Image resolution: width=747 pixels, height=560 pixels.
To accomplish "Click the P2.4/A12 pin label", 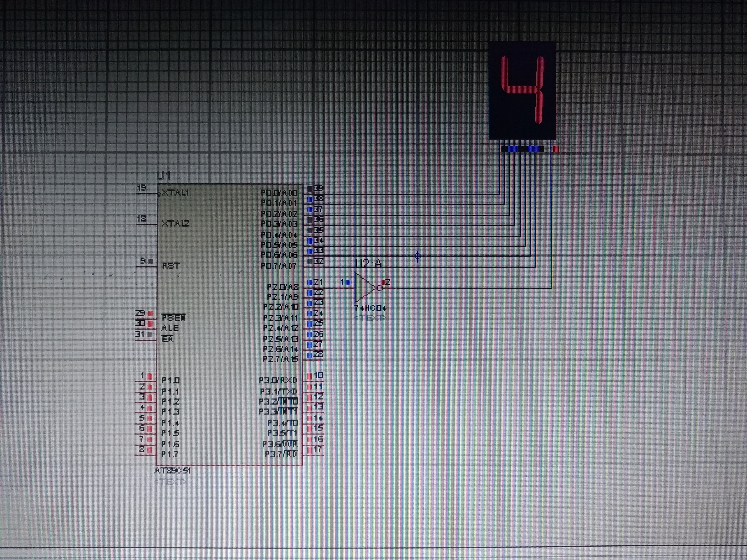I will (x=281, y=328).
